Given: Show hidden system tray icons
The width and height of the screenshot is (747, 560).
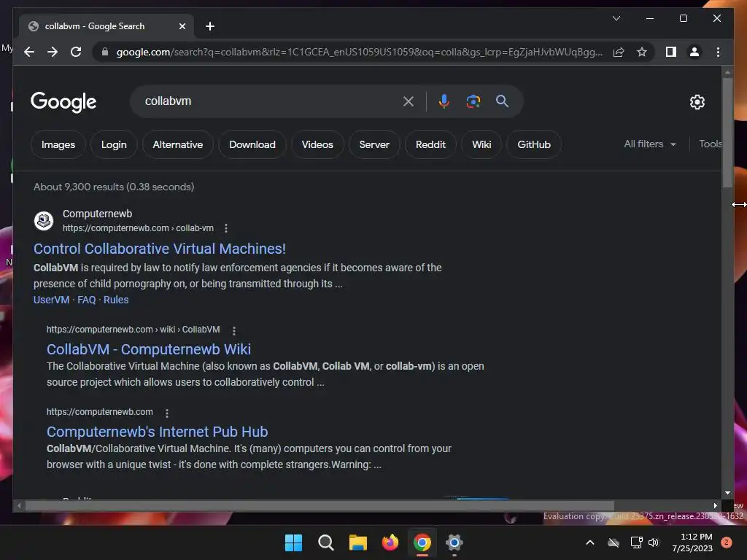Looking at the screenshot, I should point(589,542).
